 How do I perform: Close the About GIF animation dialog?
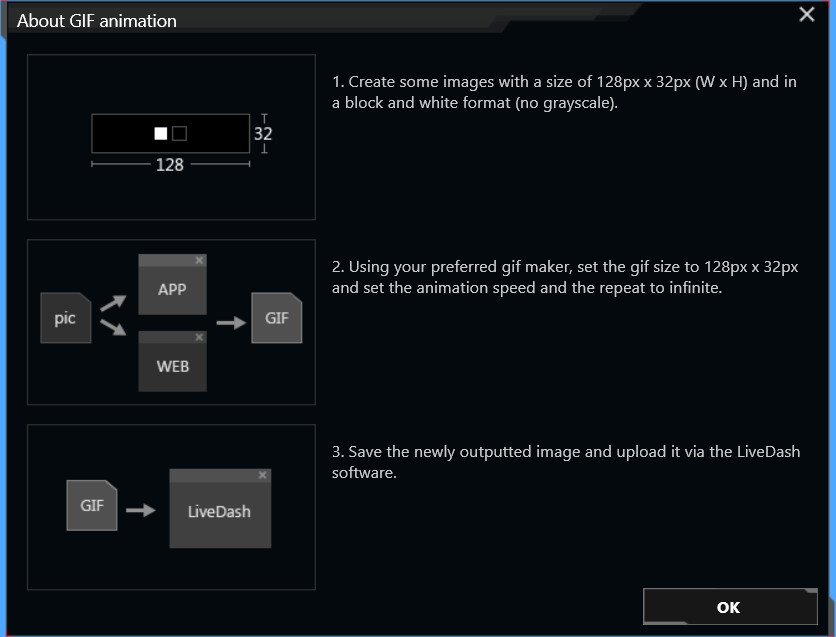coord(807,14)
